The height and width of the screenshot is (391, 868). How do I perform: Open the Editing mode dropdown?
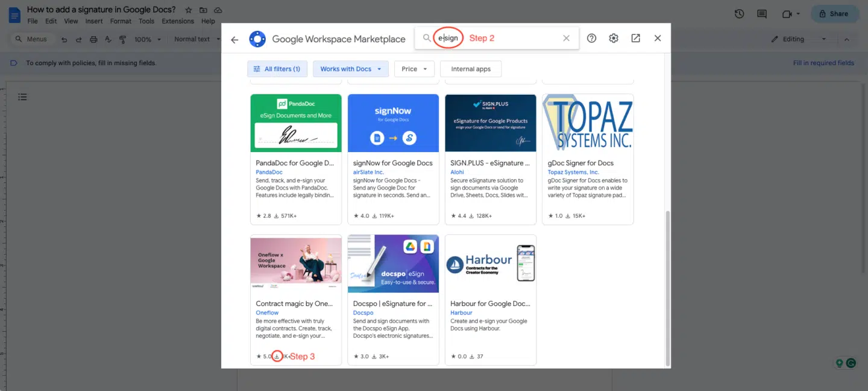[799, 39]
